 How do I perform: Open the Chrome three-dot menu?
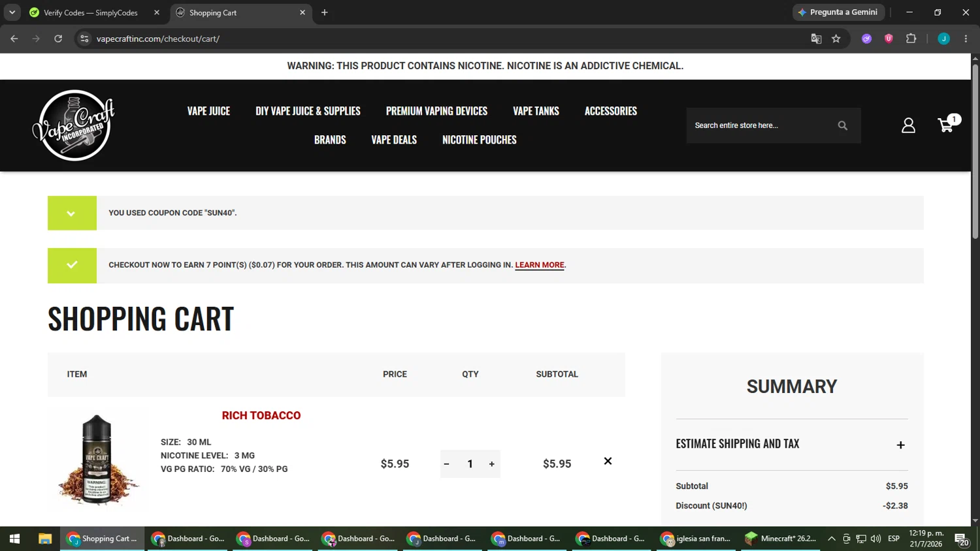pyautogui.click(x=966, y=39)
